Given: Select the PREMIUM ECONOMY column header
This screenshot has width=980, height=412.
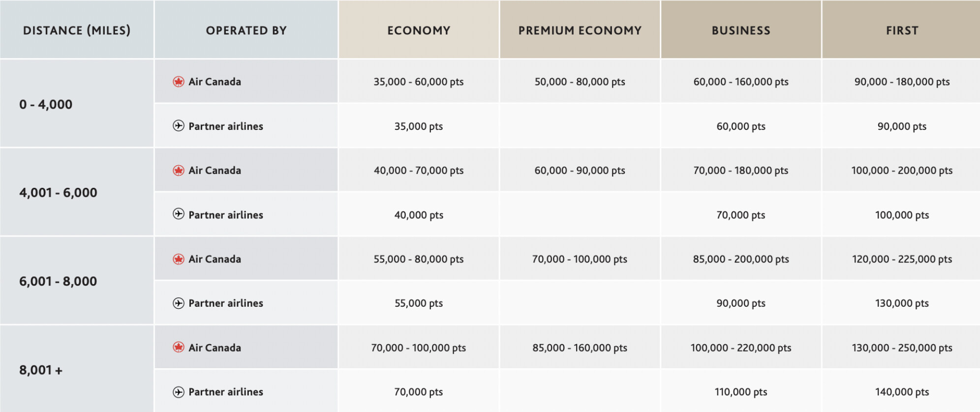Looking at the screenshot, I should (580, 29).
